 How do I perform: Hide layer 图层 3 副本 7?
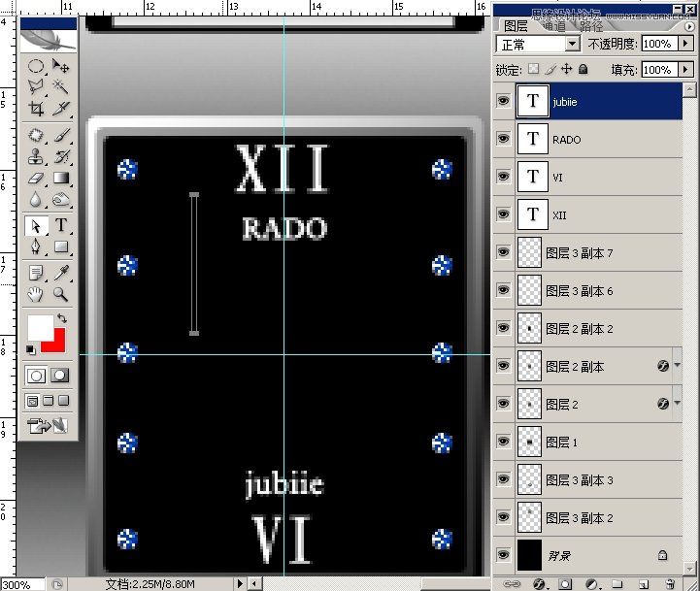pyautogui.click(x=503, y=252)
